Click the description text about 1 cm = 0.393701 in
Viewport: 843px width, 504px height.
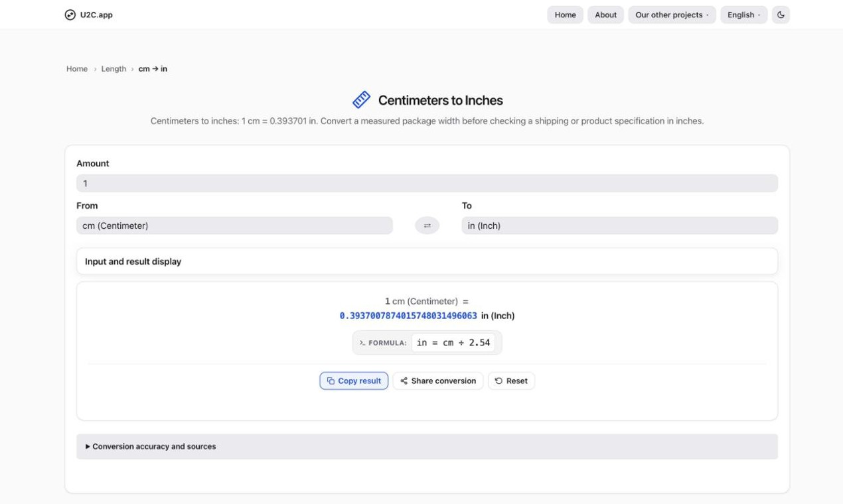(x=427, y=121)
